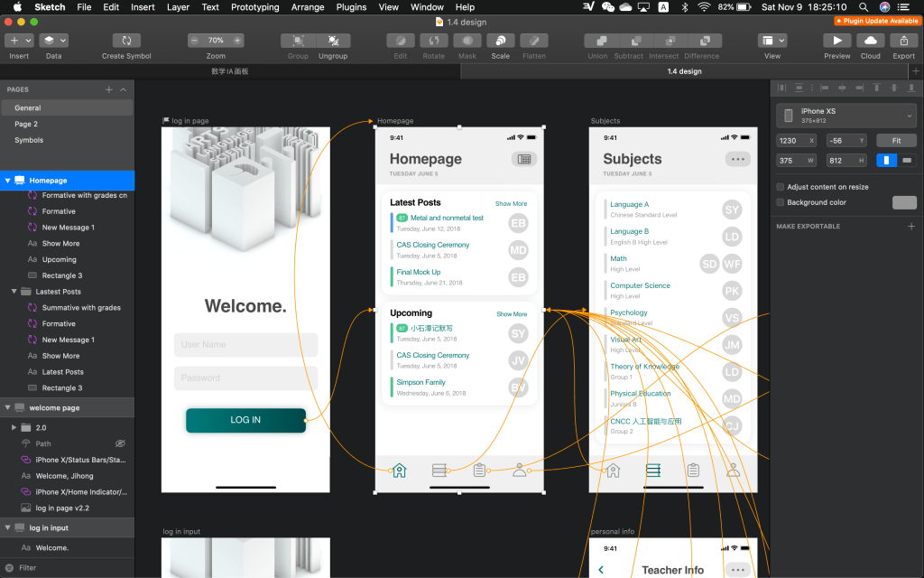Toggle visibility of the Path layer
The image size is (924, 578).
(x=120, y=444)
